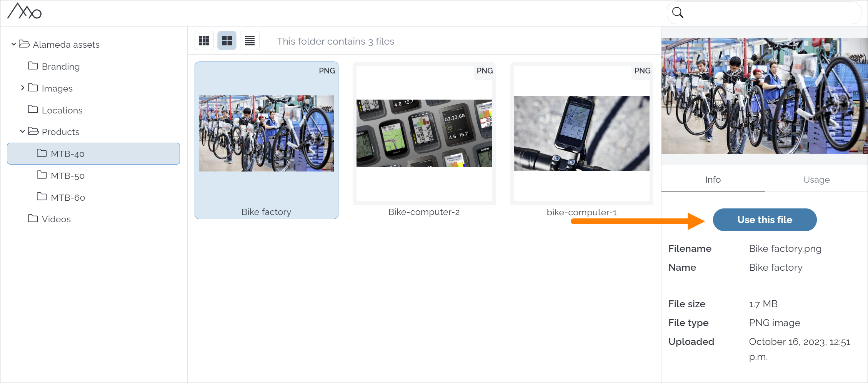
Task: Click the 'Bike factory.png' filename value
Action: pos(785,249)
